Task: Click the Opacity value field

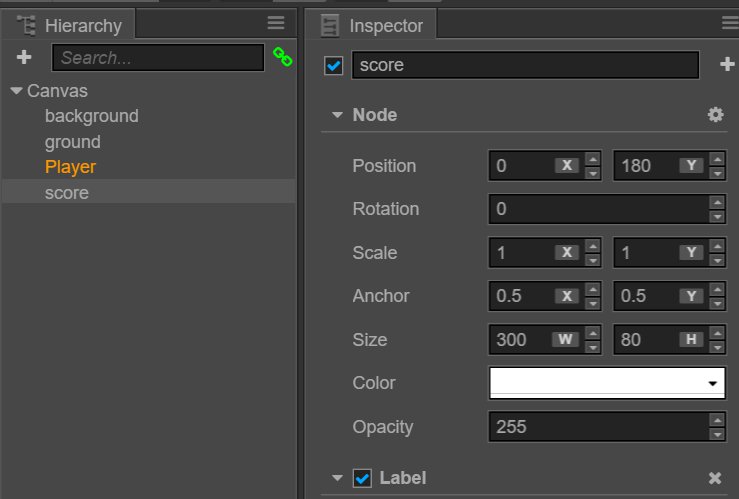Action: coord(597,427)
